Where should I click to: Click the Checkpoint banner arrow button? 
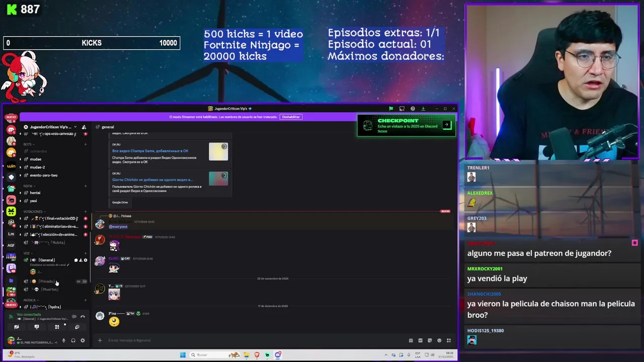[447, 125]
